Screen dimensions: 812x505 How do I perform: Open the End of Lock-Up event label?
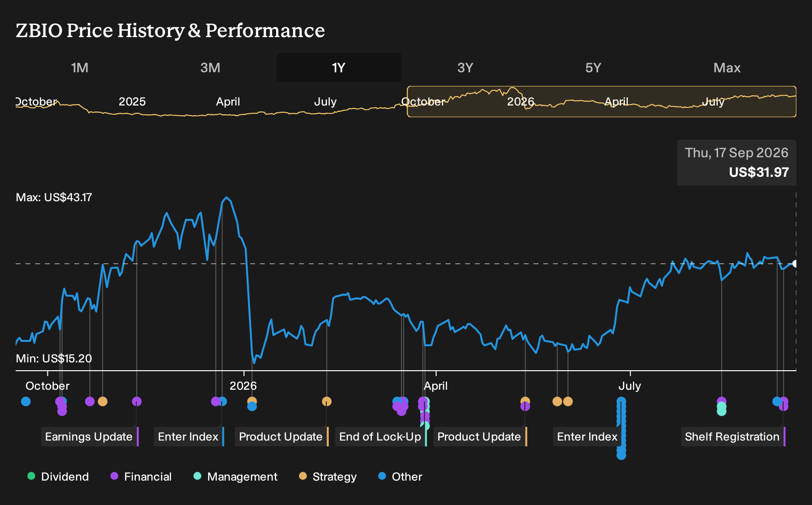(x=380, y=437)
